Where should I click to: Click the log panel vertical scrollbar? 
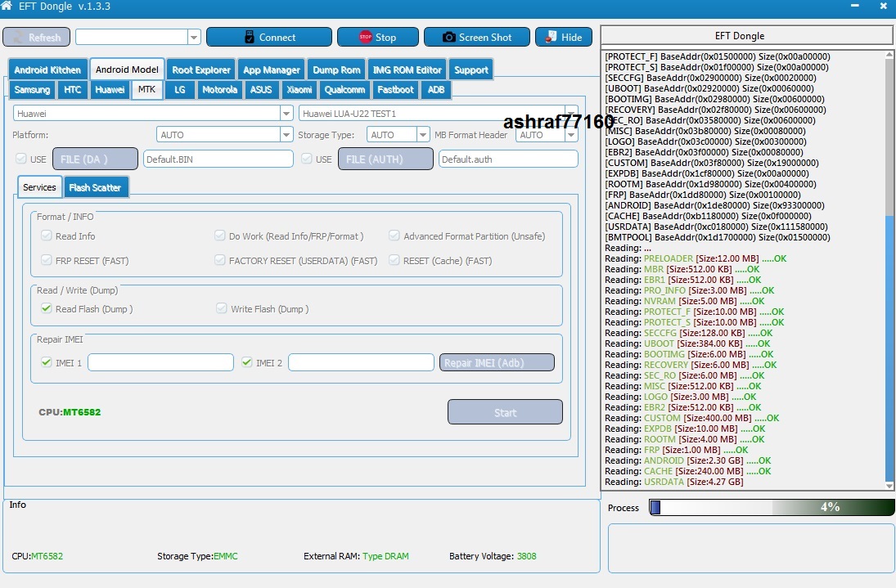(x=889, y=269)
